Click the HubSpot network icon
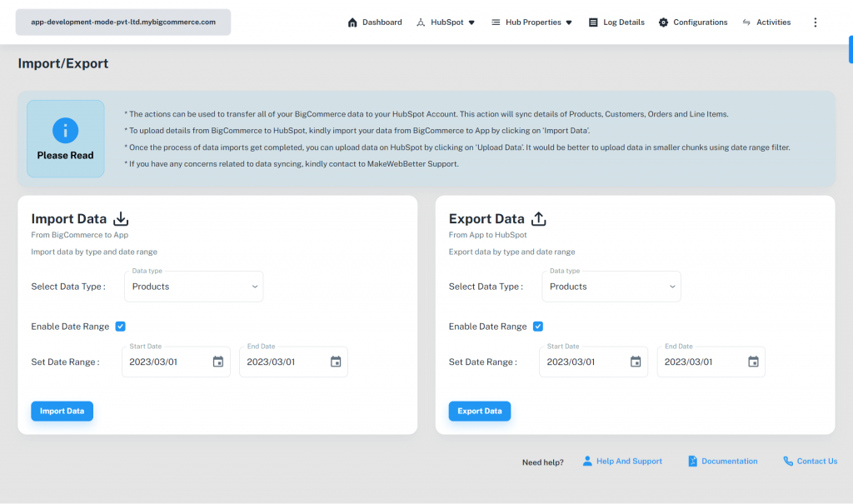 (x=421, y=22)
